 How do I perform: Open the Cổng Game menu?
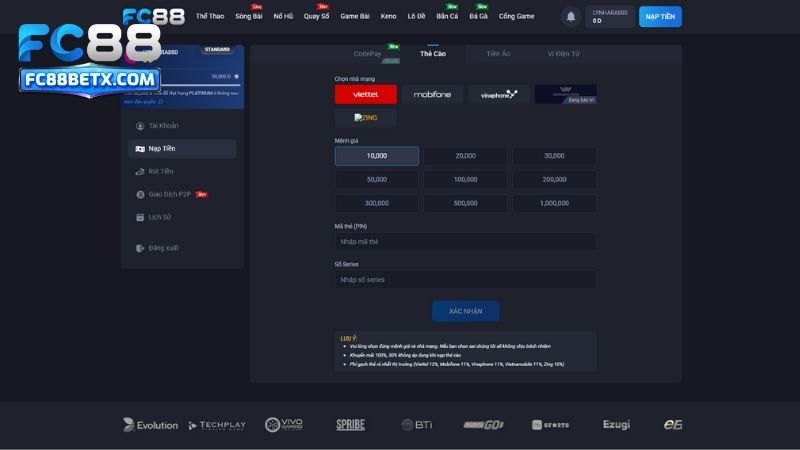[x=516, y=16]
